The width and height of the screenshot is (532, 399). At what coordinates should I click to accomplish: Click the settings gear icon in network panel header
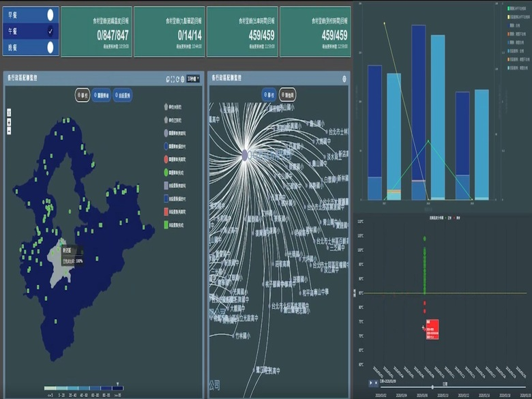tap(344, 78)
